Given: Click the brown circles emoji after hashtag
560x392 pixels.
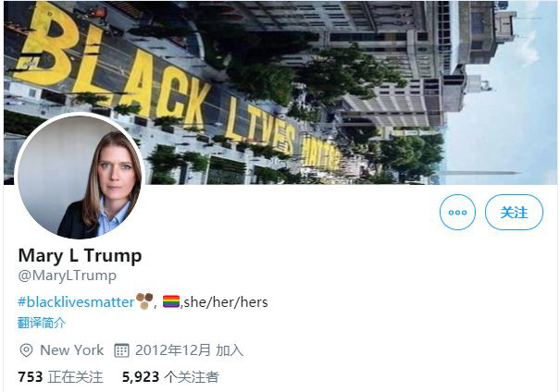Looking at the screenshot, I should point(144,301).
